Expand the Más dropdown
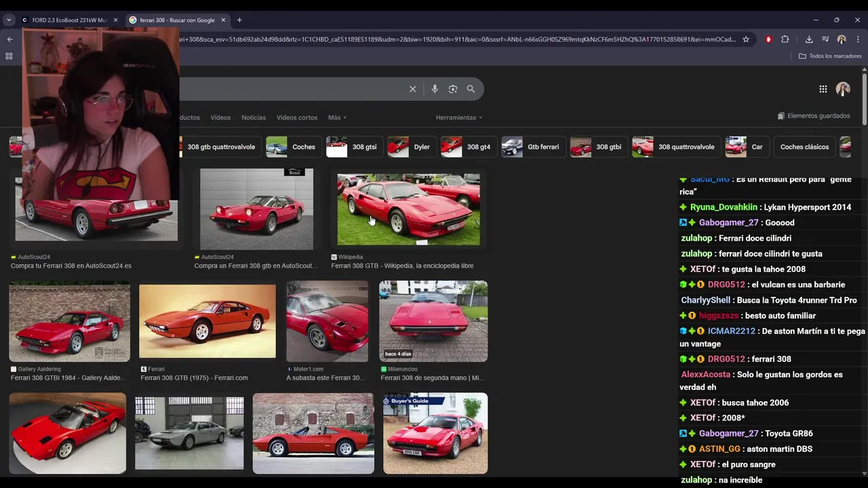Screen dimensions: 868x488 337,117
